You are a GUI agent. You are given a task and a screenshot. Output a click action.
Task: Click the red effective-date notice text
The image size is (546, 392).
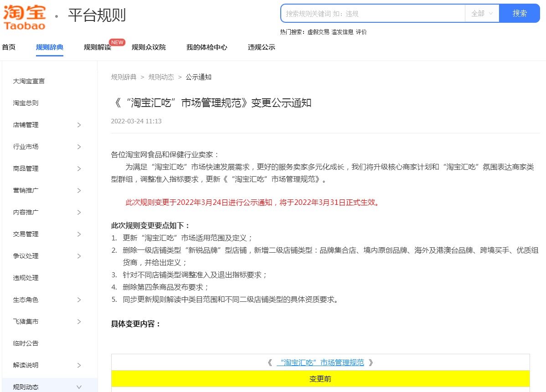pos(253,203)
